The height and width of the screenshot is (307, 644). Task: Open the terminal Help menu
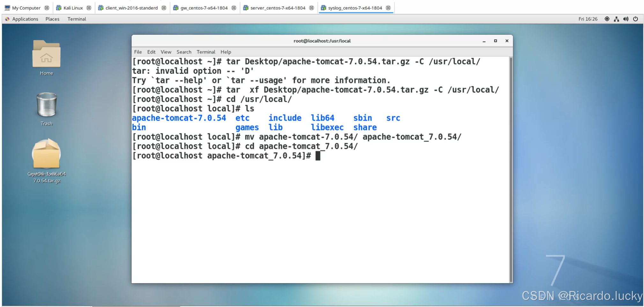pyautogui.click(x=226, y=52)
